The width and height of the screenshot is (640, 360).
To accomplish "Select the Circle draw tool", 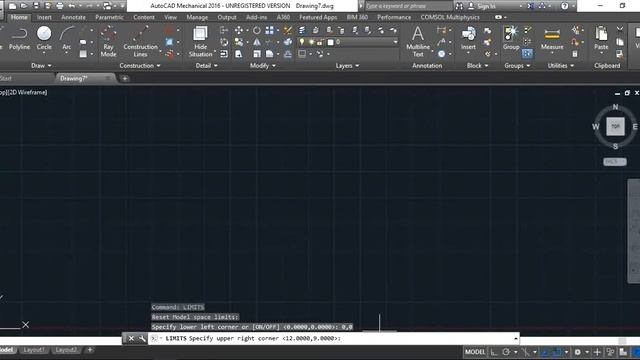I will click(x=44, y=39).
